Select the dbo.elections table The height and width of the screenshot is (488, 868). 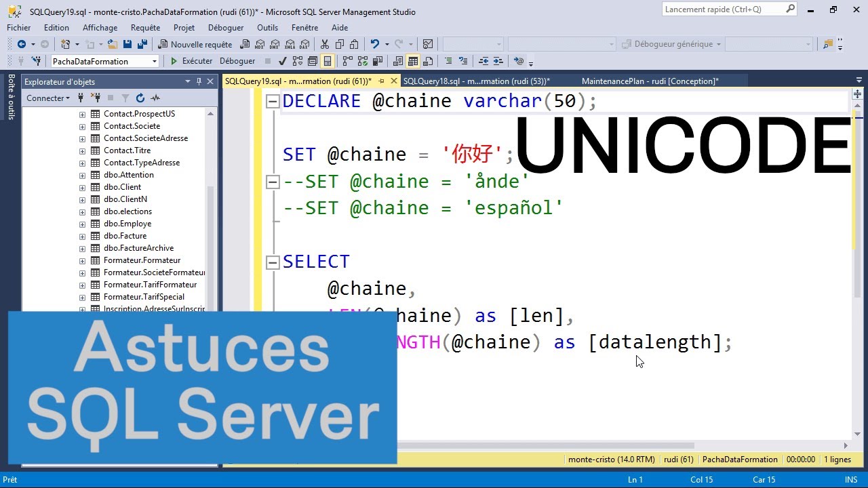[127, 211]
